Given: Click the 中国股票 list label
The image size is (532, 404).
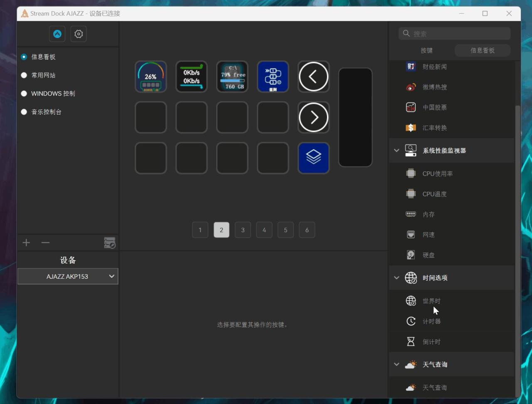Looking at the screenshot, I should (435, 107).
